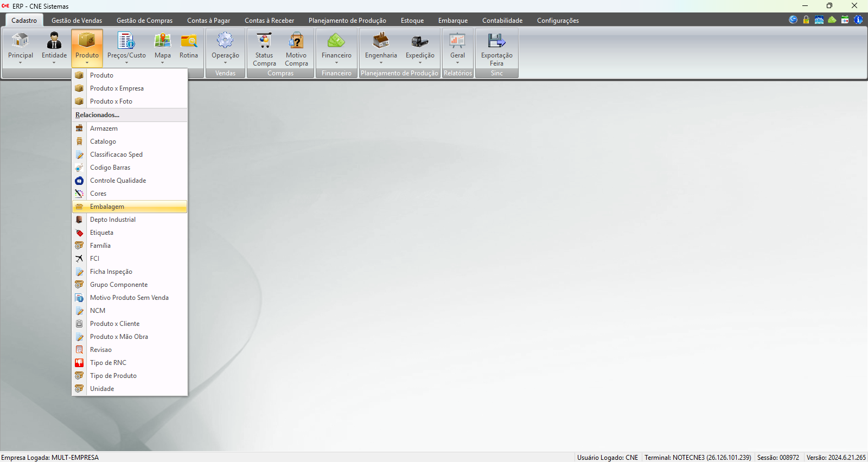The width and height of the screenshot is (868, 462).
Task: Click the Exportação Feira save icon
Action: coord(496,41)
